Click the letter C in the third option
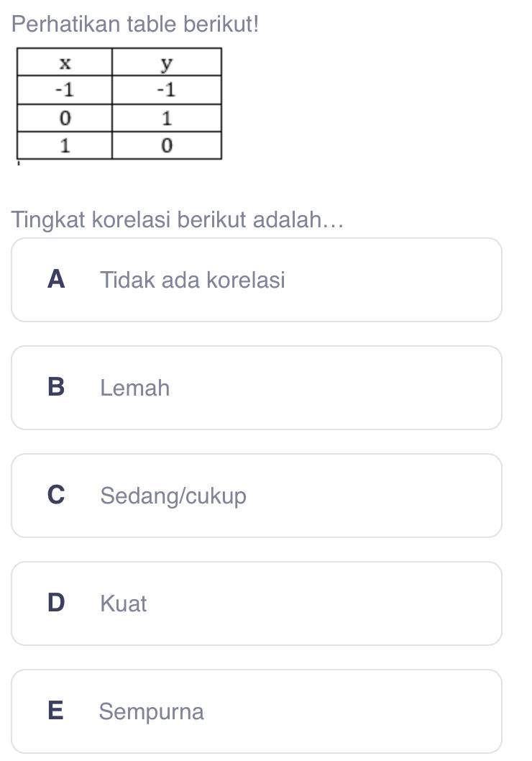The width and height of the screenshot is (532, 761). tap(56, 496)
